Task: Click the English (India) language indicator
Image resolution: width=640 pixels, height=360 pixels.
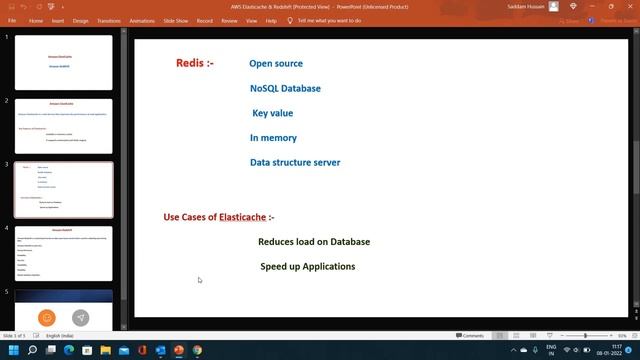Action: point(60,336)
